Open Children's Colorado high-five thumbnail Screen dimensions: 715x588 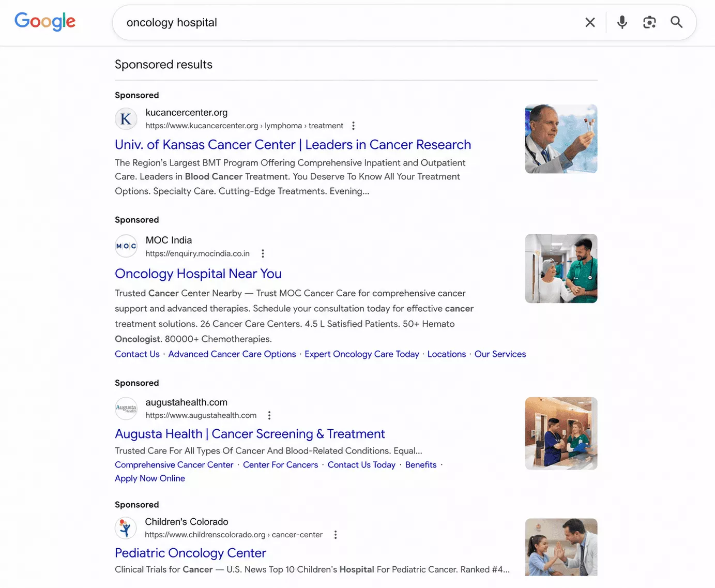[x=561, y=547]
